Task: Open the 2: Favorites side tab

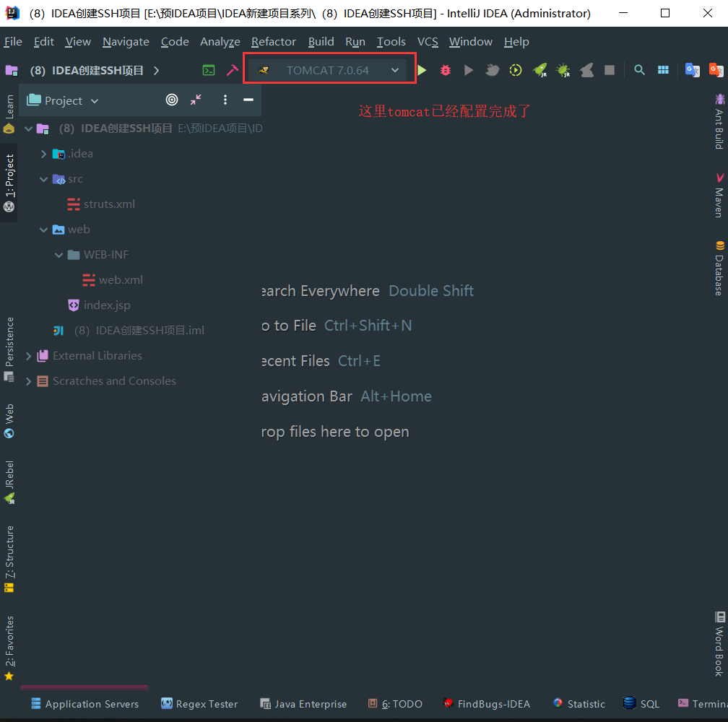Action: pyautogui.click(x=9, y=648)
